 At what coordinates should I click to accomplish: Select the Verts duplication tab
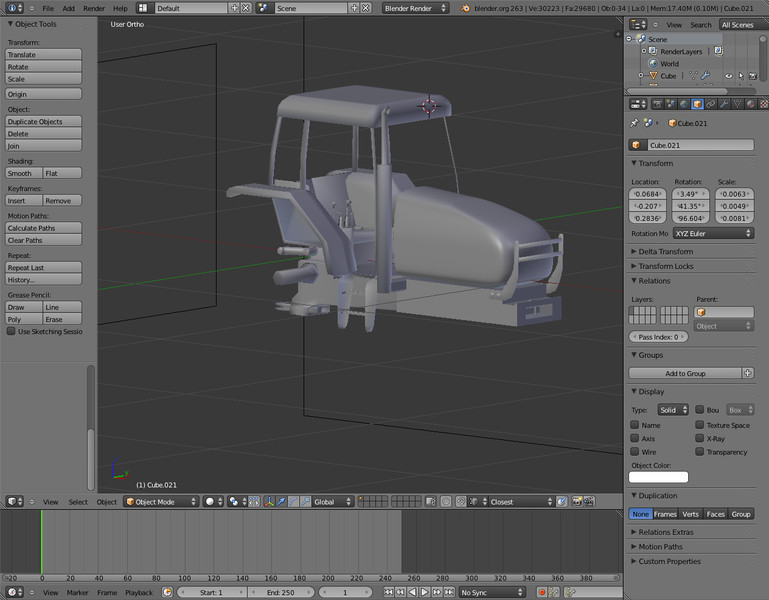pyautogui.click(x=691, y=514)
